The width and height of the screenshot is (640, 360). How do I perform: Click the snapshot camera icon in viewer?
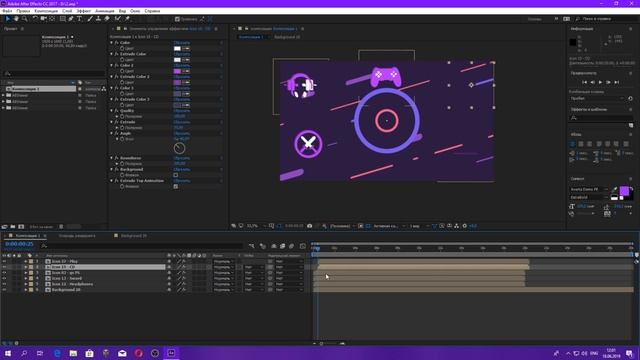[x=309, y=226]
